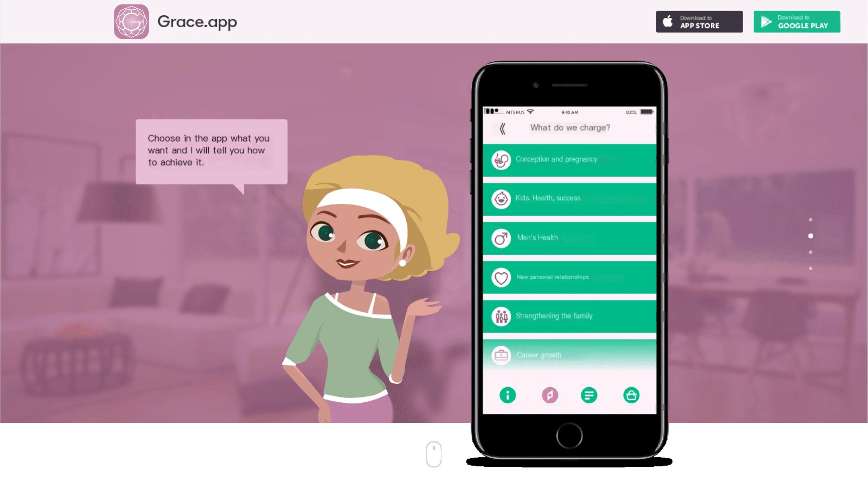Select New personal relationships category icon

point(502,277)
